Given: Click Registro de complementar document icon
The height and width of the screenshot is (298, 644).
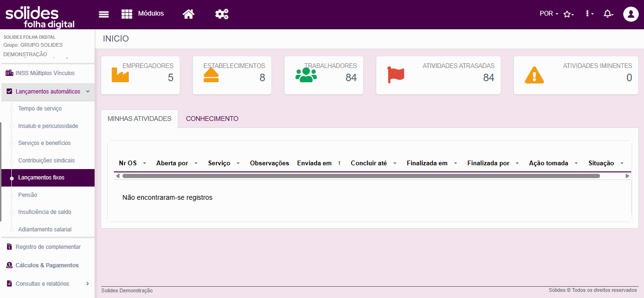Looking at the screenshot, I should click(9, 247).
